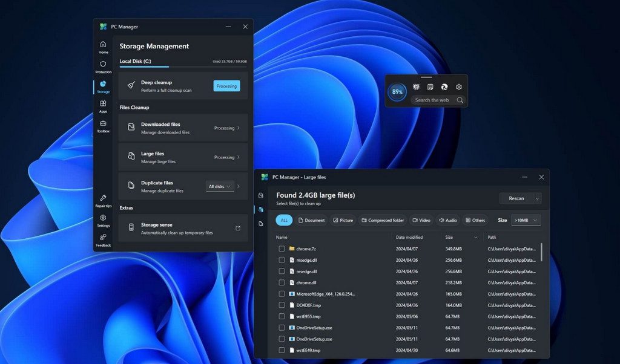Image resolution: width=620 pixels, height=364 pixels.
Task: Open duplicate files icon in Large files sidebar
Action: (x=261, y=224)
